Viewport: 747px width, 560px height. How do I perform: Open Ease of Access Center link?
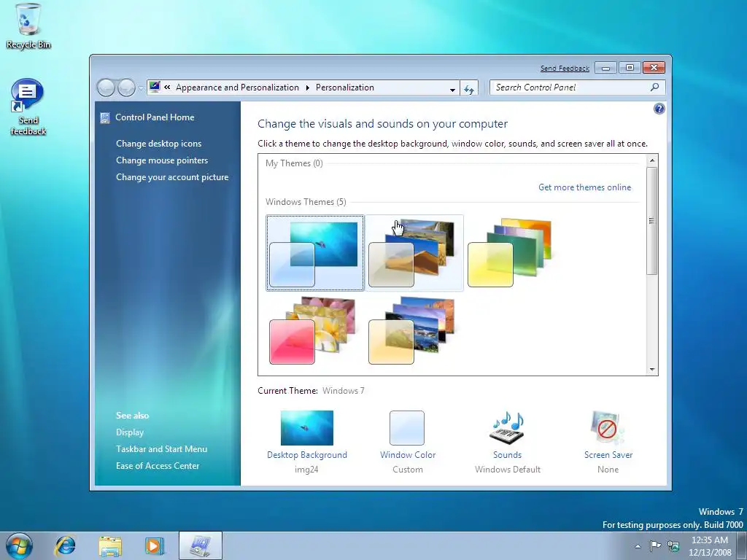click(158, 466)
